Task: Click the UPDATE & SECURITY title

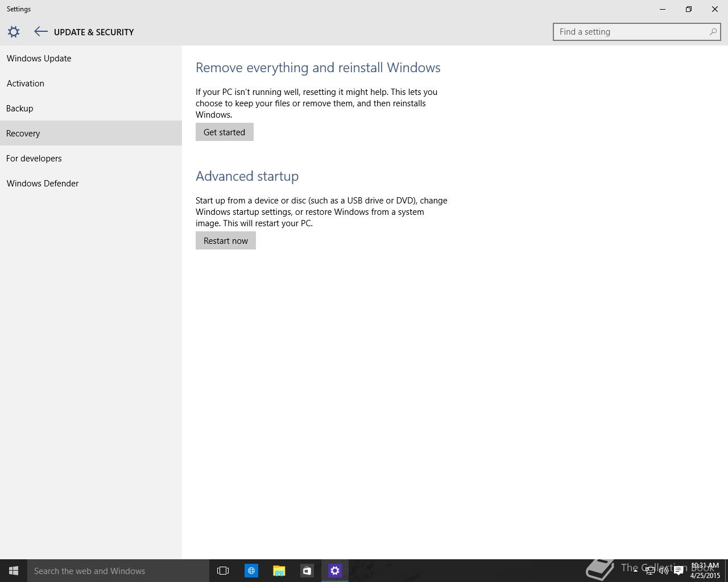Action: click(x=94, y=32)
